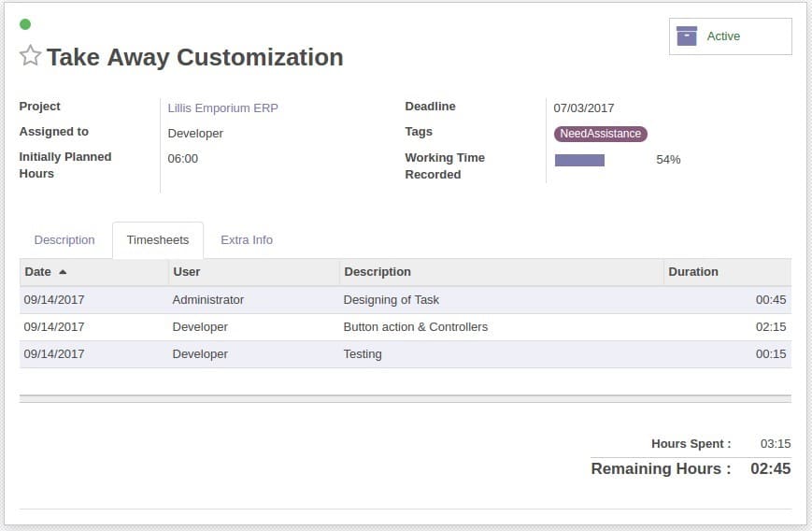Click the archive box icon
The width and height of the screenshot is (812, 531).
pyautogui.click(x=686, y=36)
